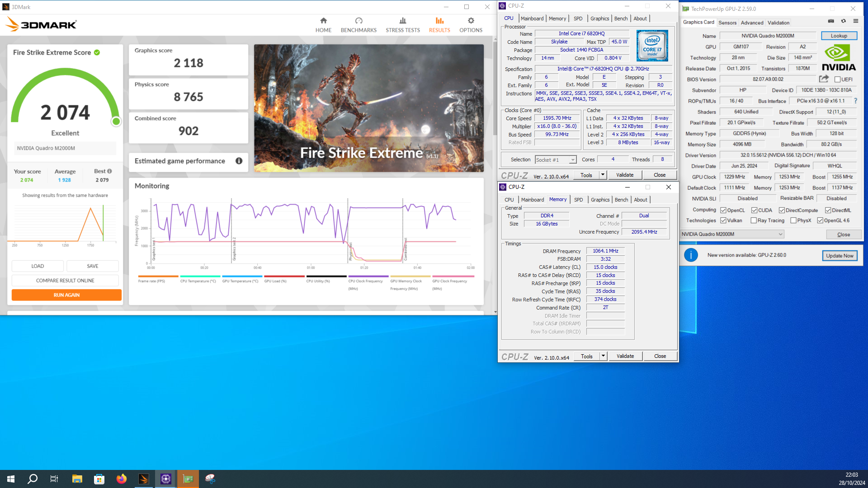
Task: Open the 3DMark Home section
Action: tap(323, 25)
